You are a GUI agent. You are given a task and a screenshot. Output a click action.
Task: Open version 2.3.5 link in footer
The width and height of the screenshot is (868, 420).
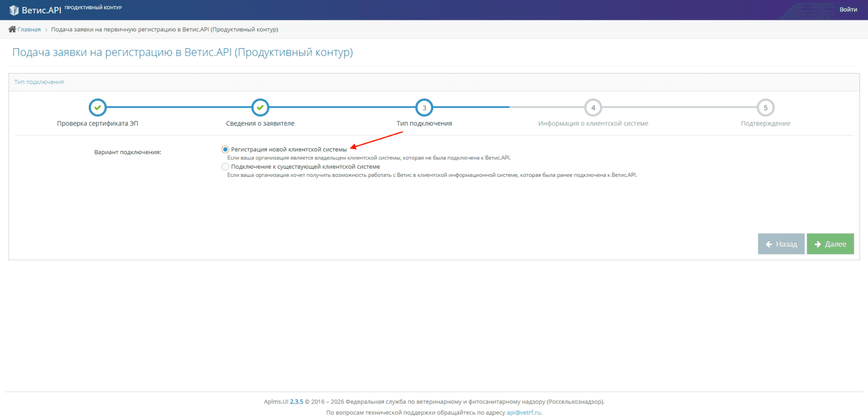coord(297,402)
